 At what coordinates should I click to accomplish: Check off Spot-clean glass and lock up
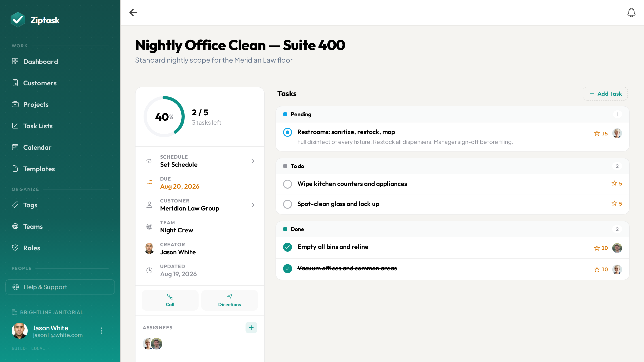coord(288,204)
